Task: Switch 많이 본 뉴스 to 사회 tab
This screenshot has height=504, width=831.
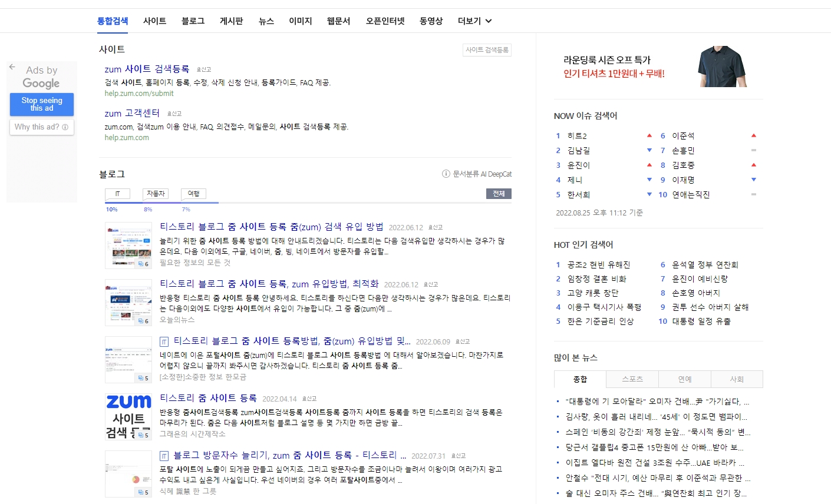Action: pyautogui.click(x=737, y=379)
